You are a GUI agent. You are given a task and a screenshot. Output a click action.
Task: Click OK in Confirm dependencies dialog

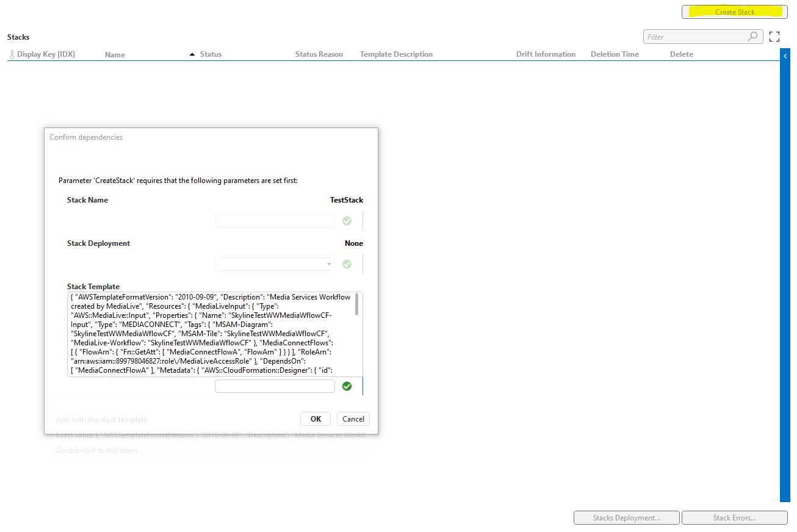[316, 419]
